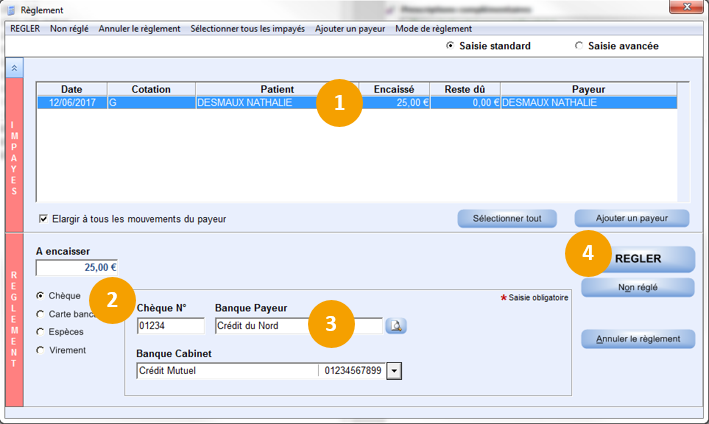This screenshot has width=709, height=424.
Task: Choose Saisie standard mode
Action: coord(451,46)
